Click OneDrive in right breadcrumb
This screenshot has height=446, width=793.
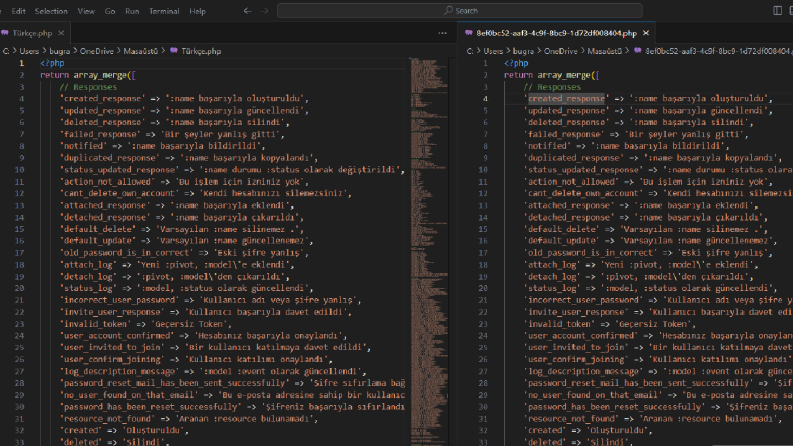(x=560, y=51)
